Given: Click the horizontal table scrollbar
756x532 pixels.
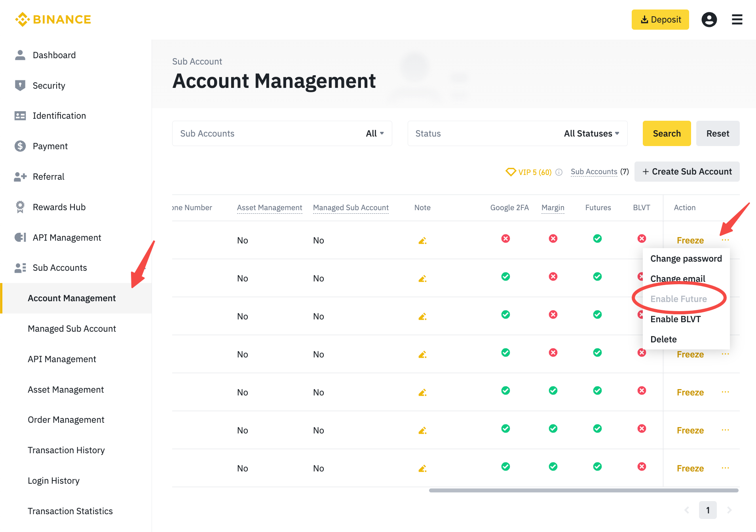Looking at the screenshot, I should tap(583, 490).
